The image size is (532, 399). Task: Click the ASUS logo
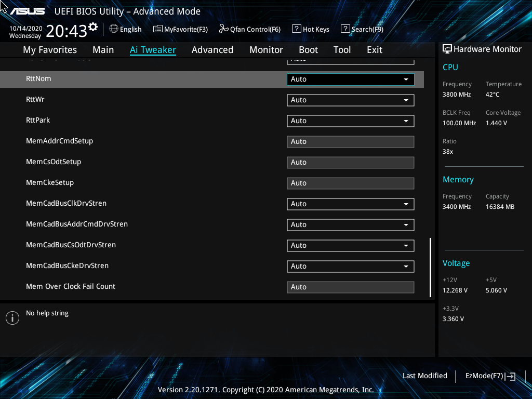(x=27, y=11)
